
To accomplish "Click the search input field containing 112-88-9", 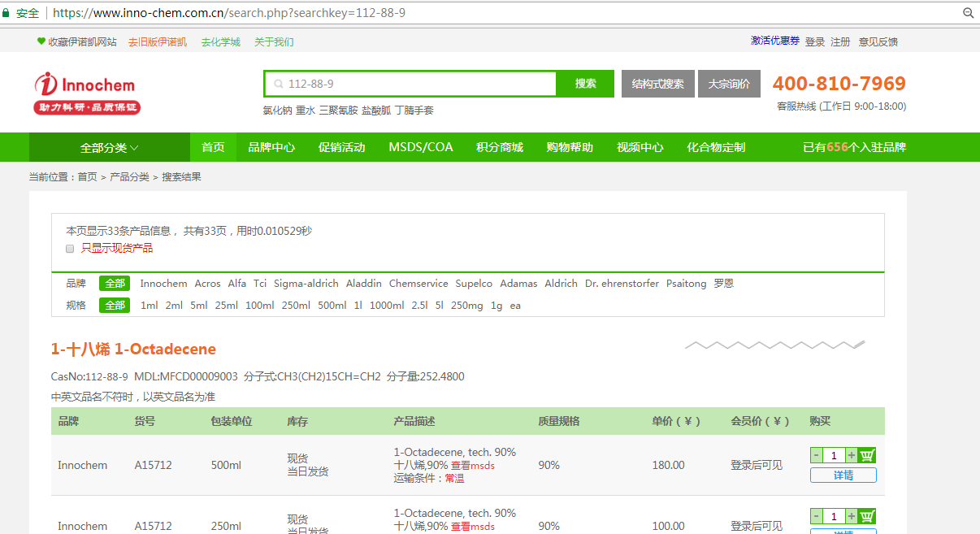I will pos(414,84).
